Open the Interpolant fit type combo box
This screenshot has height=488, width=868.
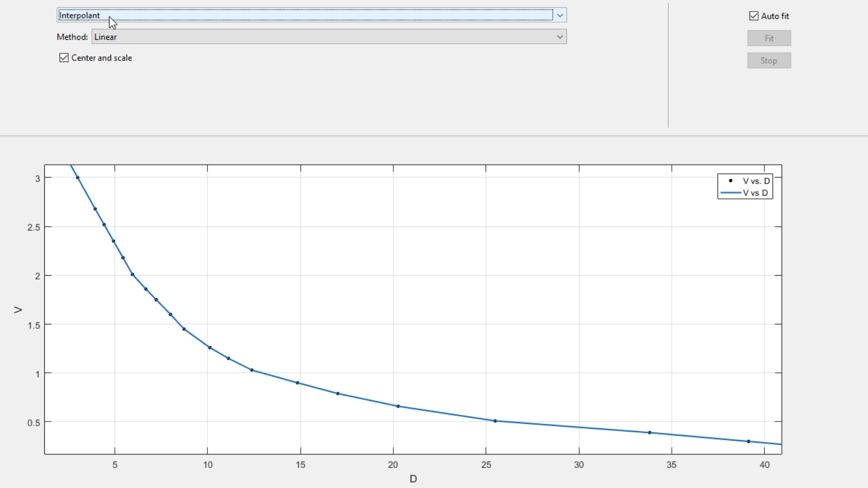click(305, 15)
